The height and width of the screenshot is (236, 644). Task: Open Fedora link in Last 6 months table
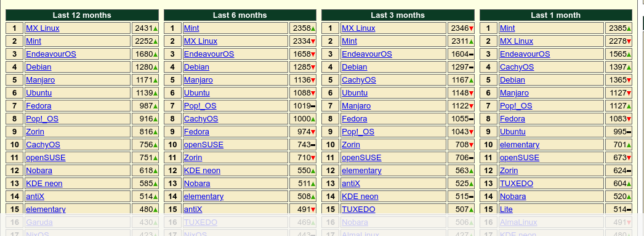197,132
